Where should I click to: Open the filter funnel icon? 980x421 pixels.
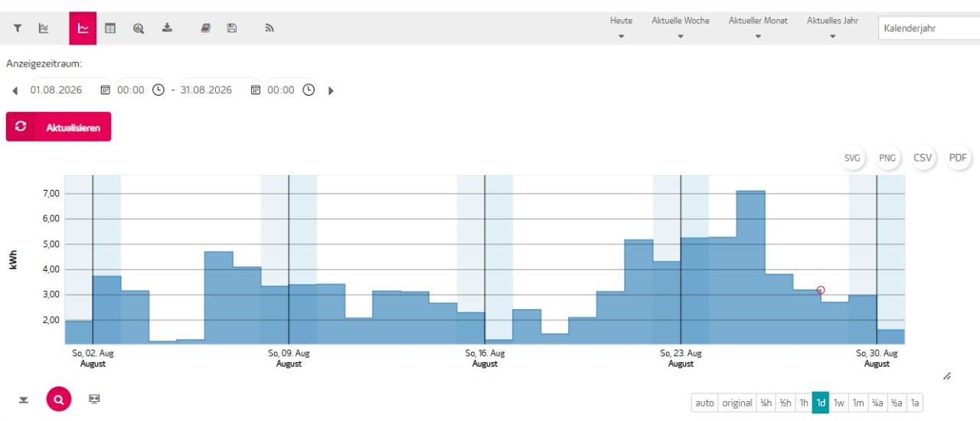pyautogui.click(x=18, y=28)
